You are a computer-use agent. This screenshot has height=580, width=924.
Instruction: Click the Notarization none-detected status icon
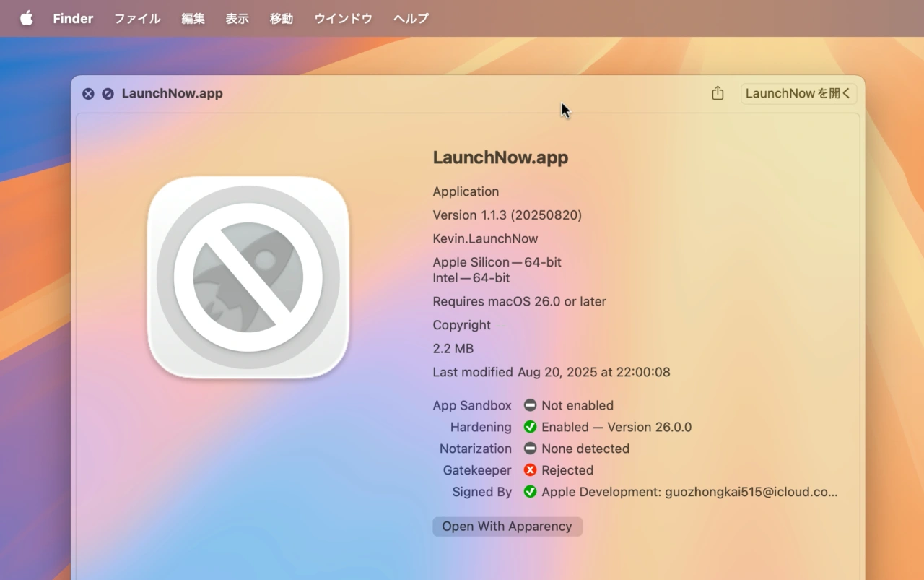(x=531, y=449)
